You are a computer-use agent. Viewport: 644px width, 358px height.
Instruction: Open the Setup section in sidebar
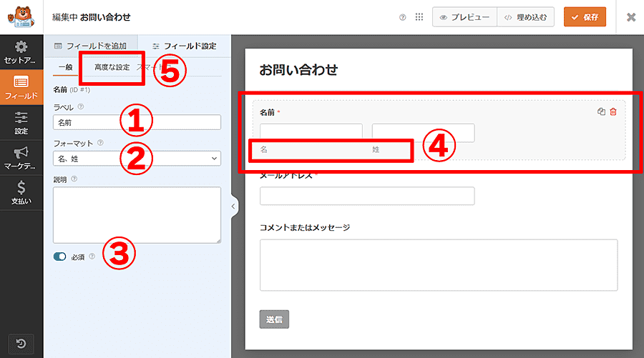click(21, 52)
